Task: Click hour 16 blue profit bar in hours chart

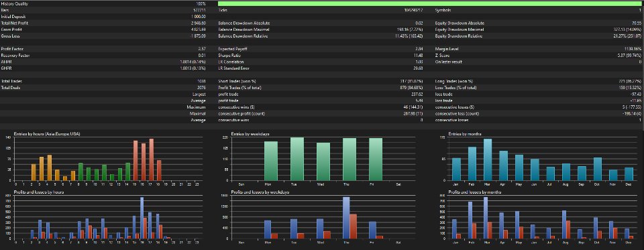Action: [x=142, y=218]
